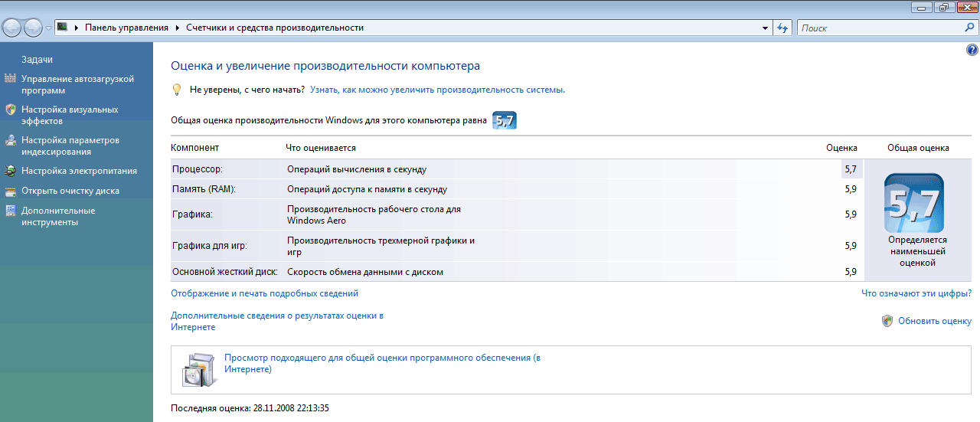Click small 5,7 score badge beside overall rating text

coord(504,120)
